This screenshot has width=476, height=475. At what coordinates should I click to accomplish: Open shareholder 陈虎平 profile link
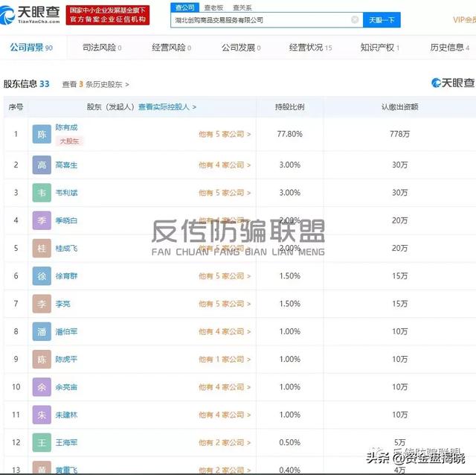tap(66, 359)
